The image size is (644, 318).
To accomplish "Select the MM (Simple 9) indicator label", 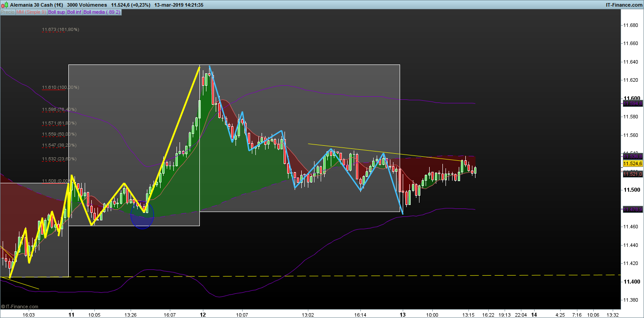I will coord(31,12).
